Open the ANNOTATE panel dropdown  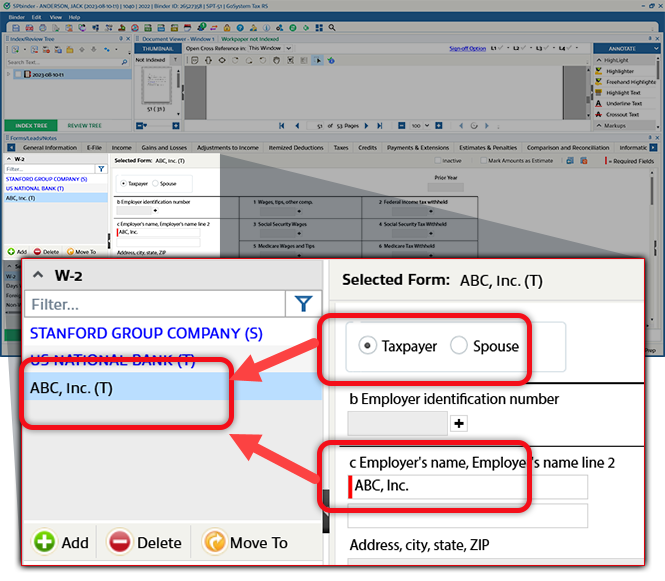656,49
